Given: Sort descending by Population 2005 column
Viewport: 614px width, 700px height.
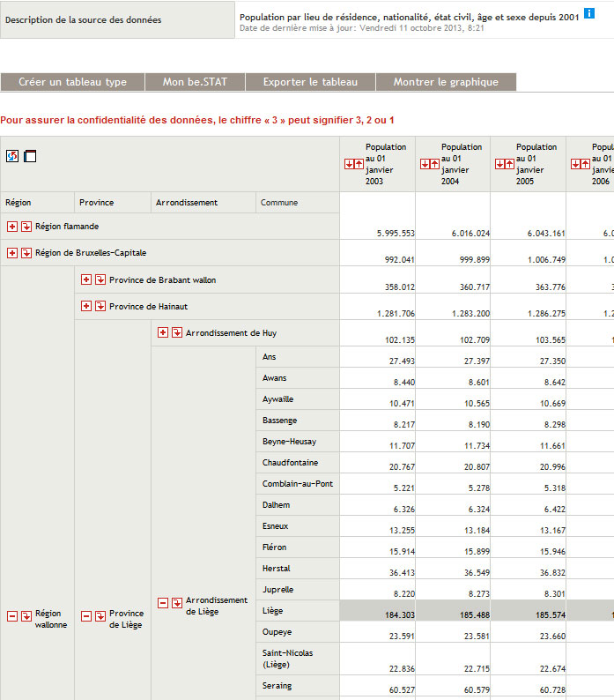Looking at the screenshot, I should tap(499, 164).
